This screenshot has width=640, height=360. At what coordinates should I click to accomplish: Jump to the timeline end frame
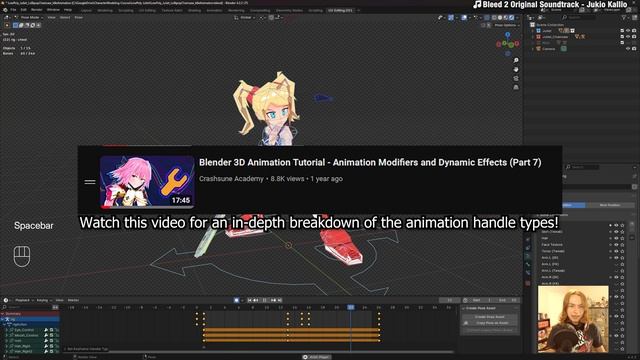pos(280,300)
